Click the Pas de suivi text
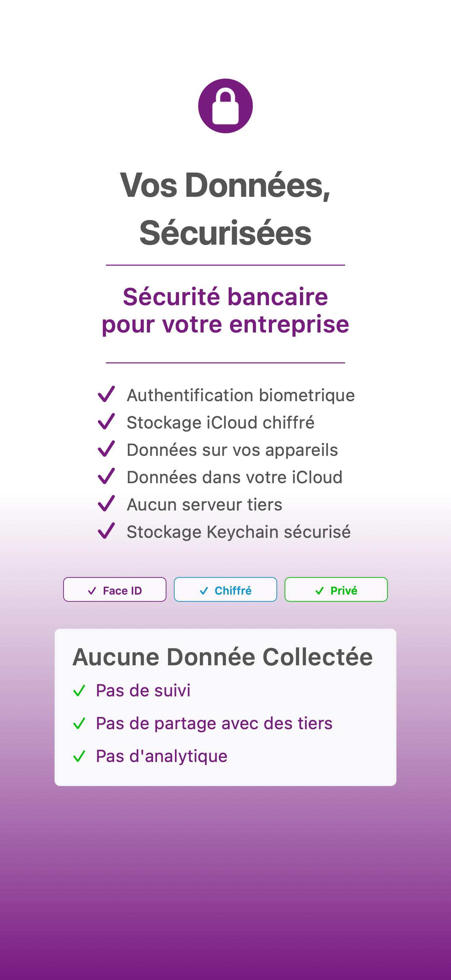Viewport: 451px width, 980px height. (143, 691)
